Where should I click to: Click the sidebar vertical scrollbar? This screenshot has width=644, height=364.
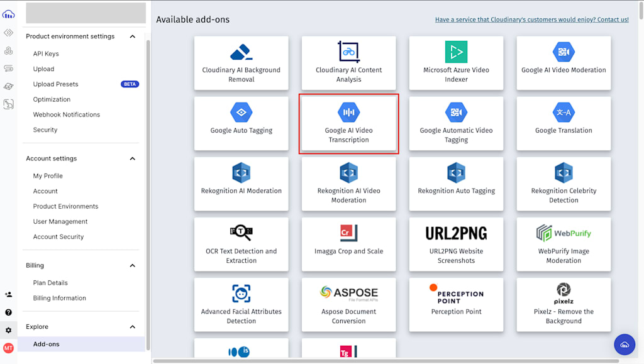148,195
